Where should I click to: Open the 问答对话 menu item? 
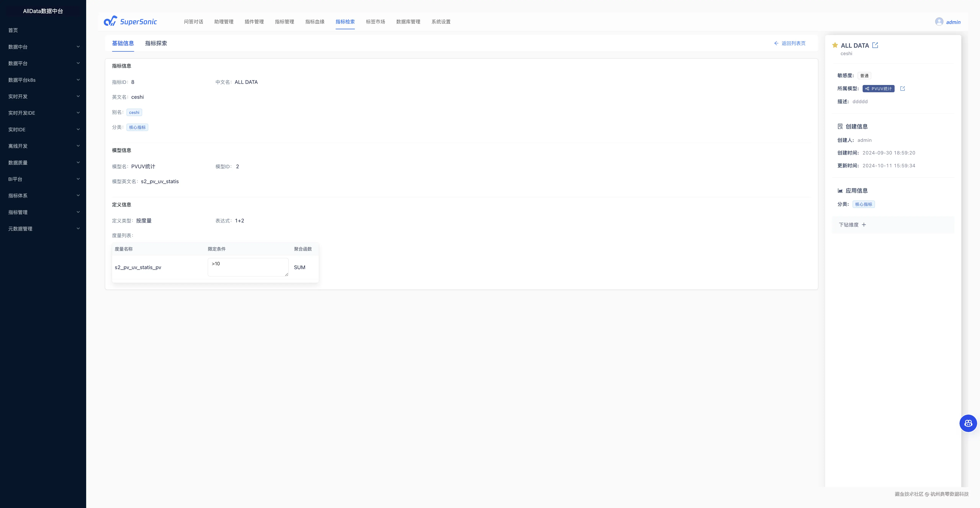pyautogui.click(x=193, y=22)
